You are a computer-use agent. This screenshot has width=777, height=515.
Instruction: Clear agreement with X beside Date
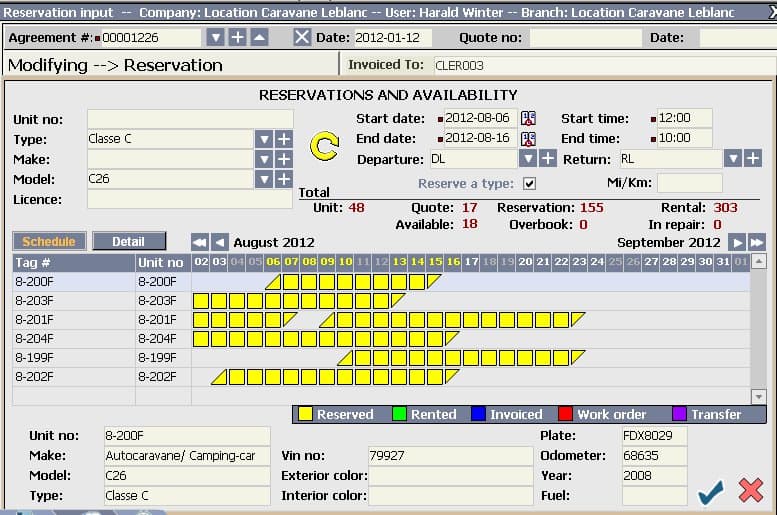click(302, 37)
